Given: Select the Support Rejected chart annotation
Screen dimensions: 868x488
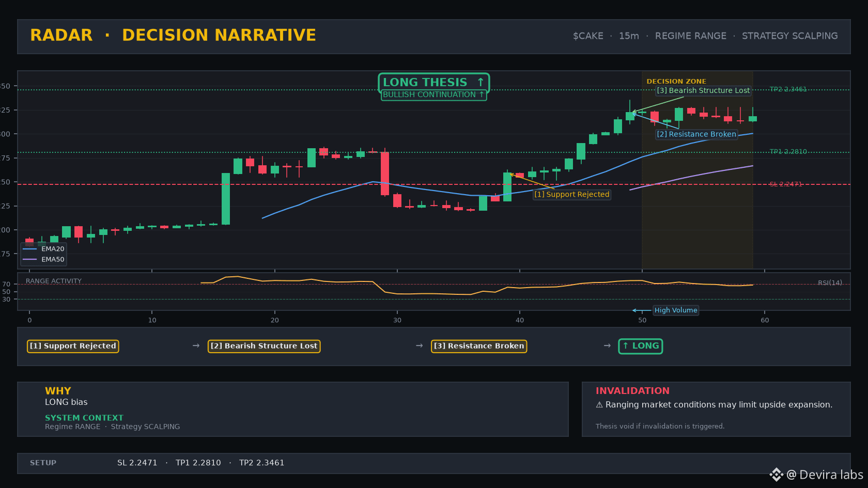Looking at the screenshot, I should tap(572, 195).
